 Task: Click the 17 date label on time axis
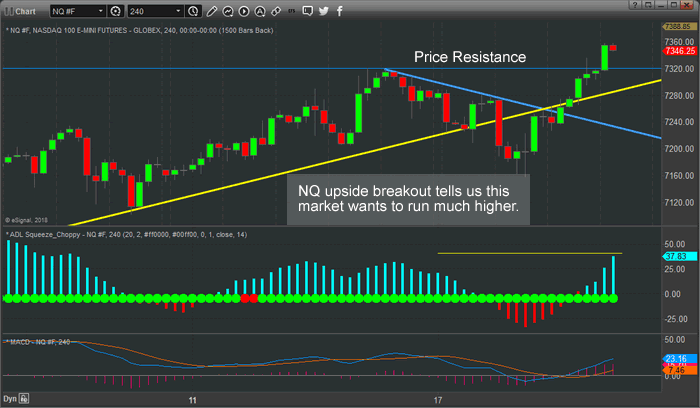pos(438,400)
